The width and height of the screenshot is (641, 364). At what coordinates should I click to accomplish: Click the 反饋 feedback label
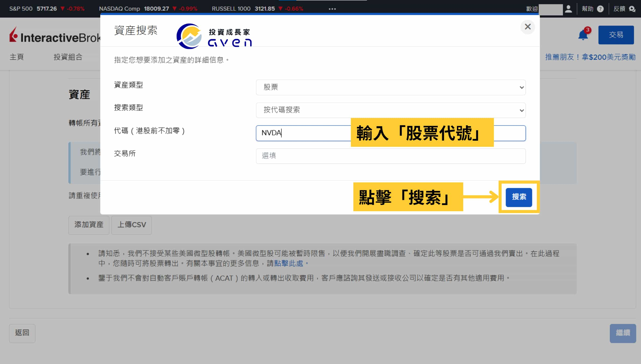click(619, 9)
